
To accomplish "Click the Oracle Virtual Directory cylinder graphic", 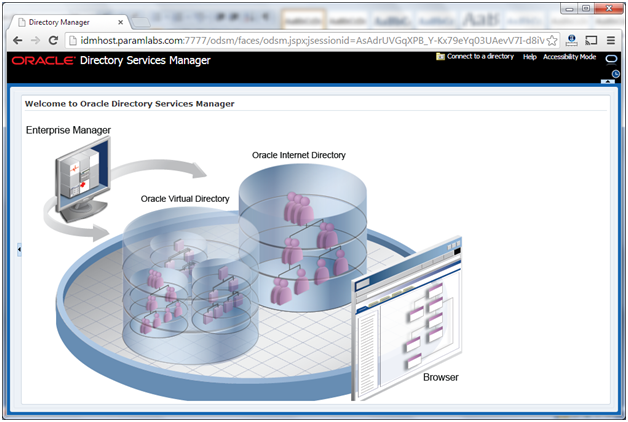I will (191, 286).
